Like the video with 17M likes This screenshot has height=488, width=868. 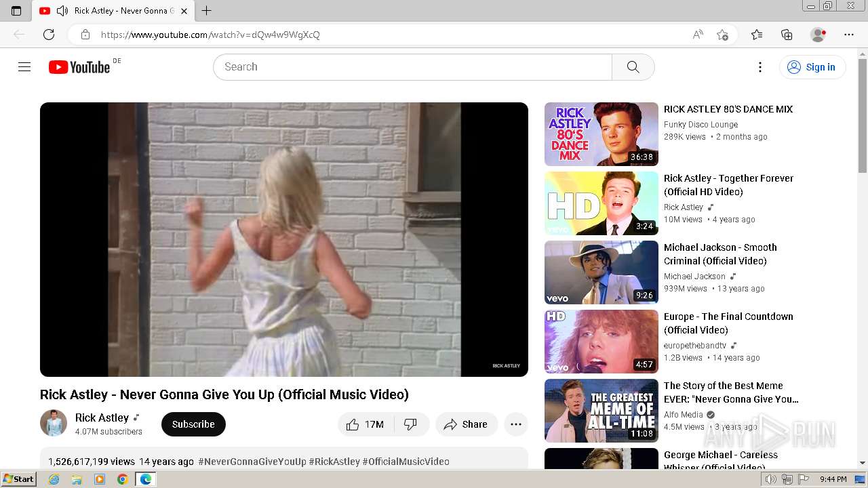(x=366, y=424)
